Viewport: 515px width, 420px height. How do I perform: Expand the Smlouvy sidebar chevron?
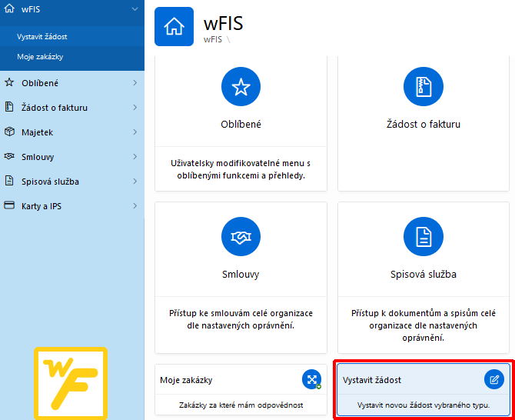pos(135,157)
